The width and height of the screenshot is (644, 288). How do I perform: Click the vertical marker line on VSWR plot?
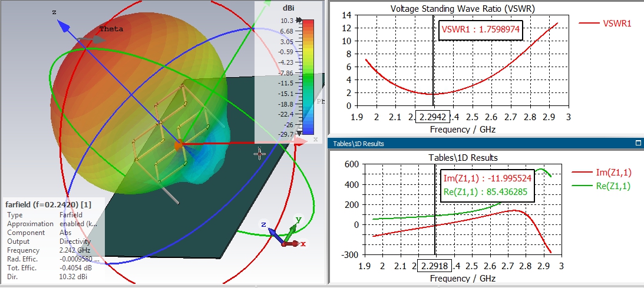[433, 60]
